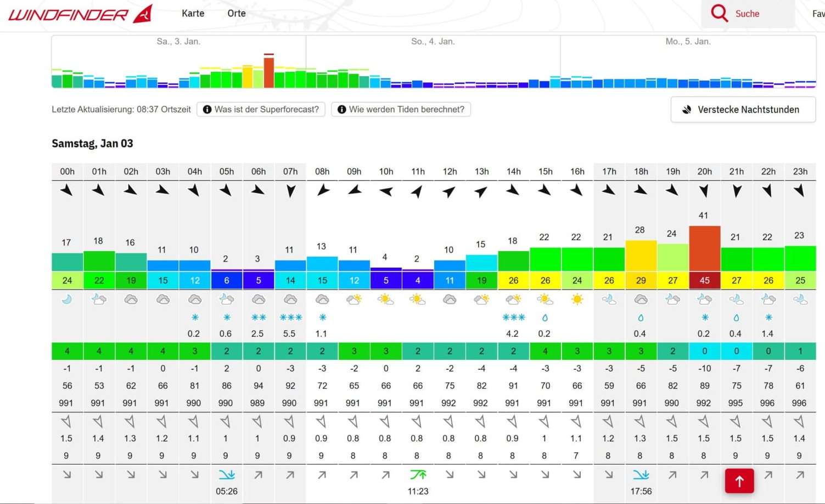Click the sunny weather icon at 16h
This screenshot has height=504, width=825.
click(x=577, y=299)
